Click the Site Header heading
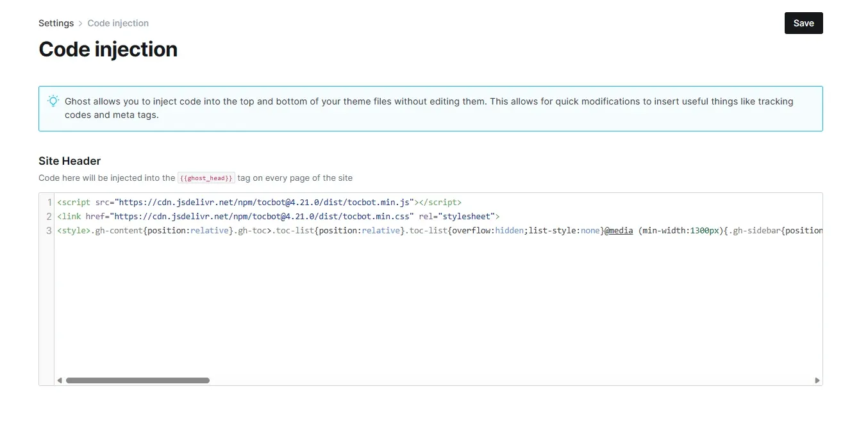 click(x=69, y=161)
